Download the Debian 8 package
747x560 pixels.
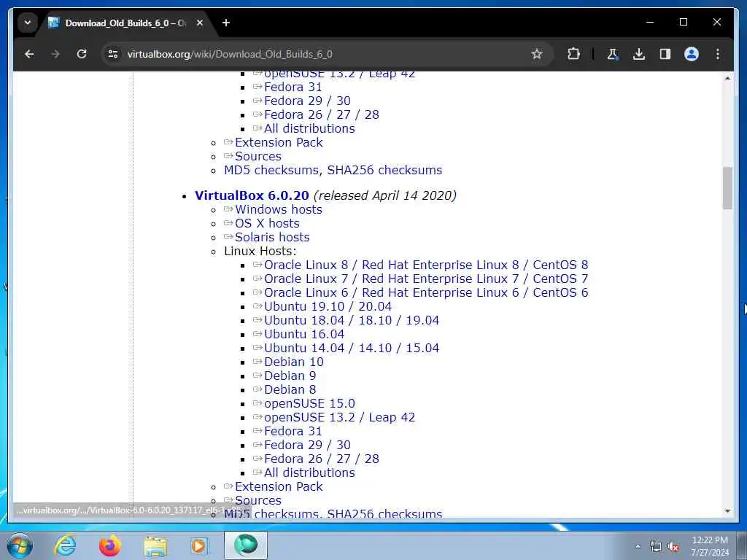[290, 389]
